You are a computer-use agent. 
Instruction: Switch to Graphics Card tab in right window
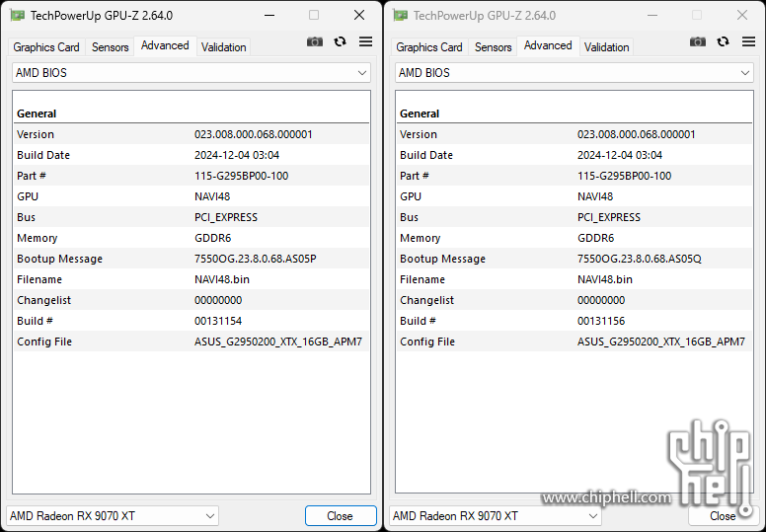click(x=429, y=47)
